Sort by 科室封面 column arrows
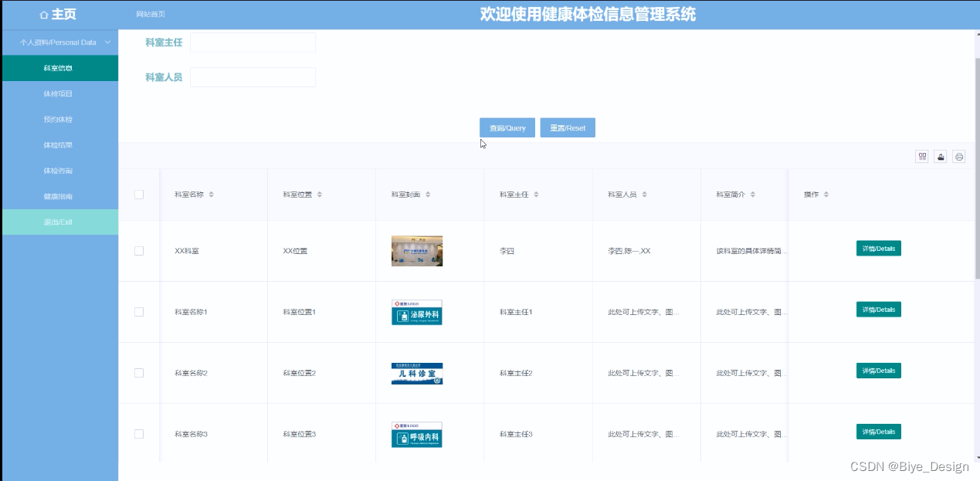Screen dimensions: 980x481 (428, 195)
